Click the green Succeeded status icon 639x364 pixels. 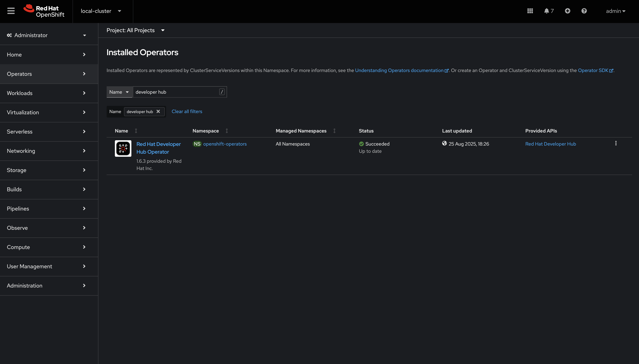pos(361,144)
